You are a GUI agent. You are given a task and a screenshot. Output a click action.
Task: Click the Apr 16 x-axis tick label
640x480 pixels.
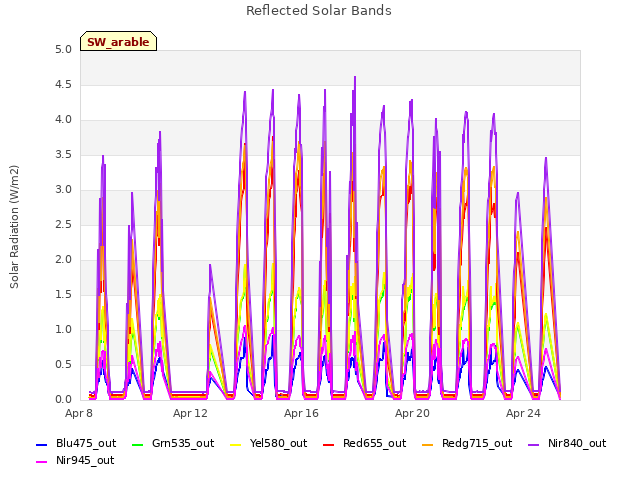(301, 413)
